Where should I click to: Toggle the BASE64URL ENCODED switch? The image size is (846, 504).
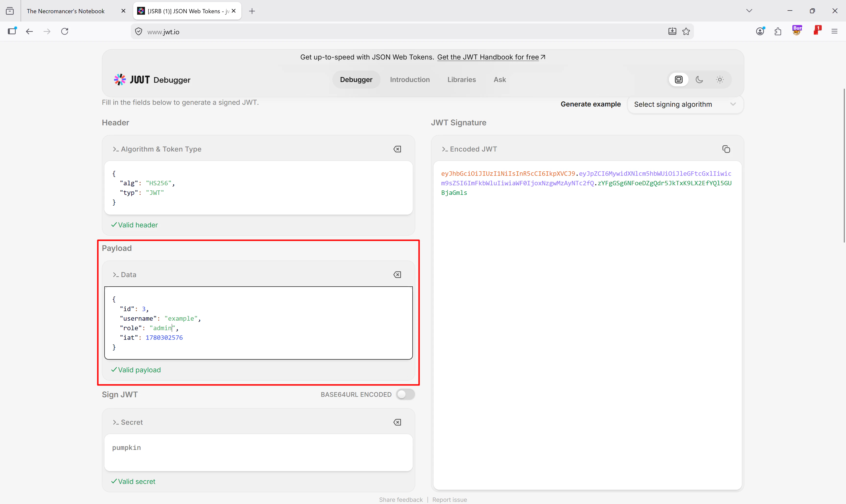pyautogui.click(x=405, y=394)
